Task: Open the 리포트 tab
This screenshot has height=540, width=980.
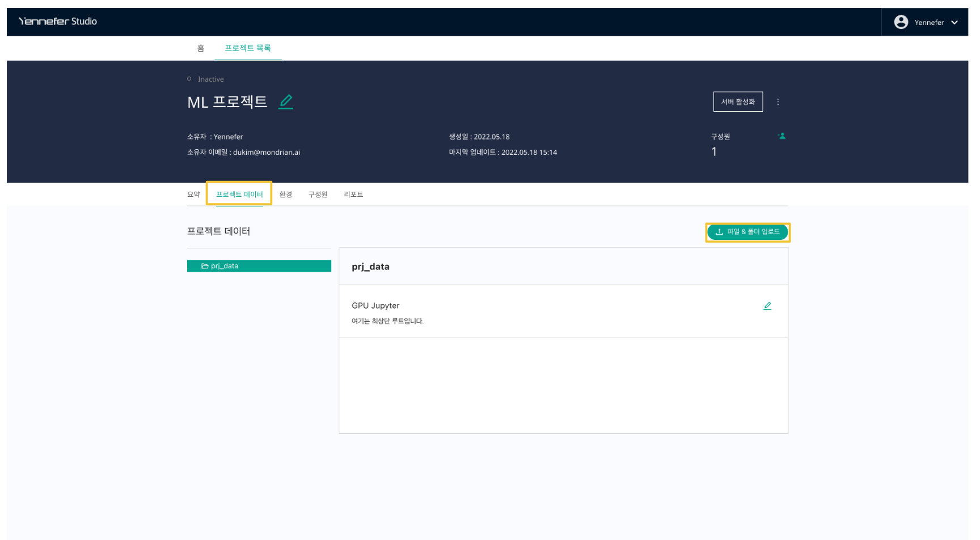Action: 353,195
